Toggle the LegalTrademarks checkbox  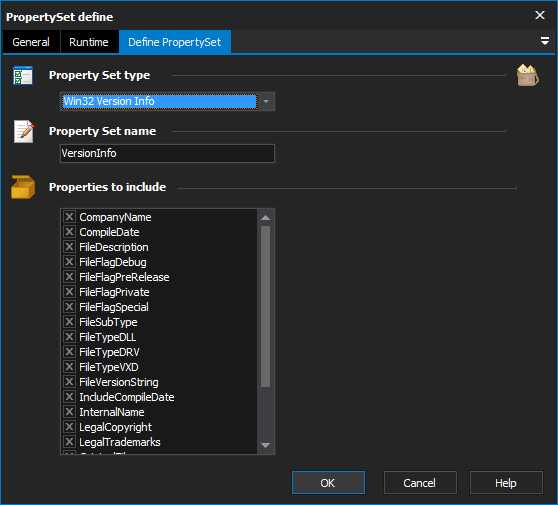pos(69,442)
